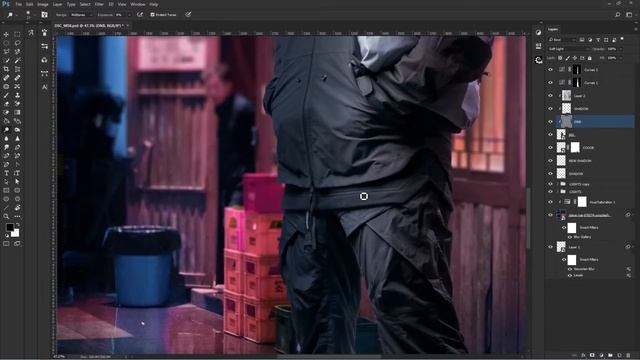This screenshot has width=640, height=360.
Task: Open the Layer menu
Action: point(58,4)
